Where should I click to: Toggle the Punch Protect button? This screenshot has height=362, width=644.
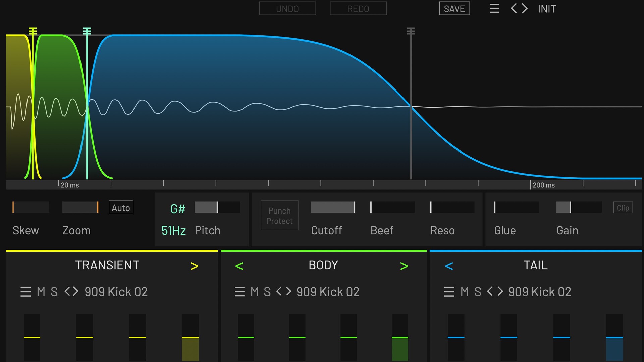(279, 216)
